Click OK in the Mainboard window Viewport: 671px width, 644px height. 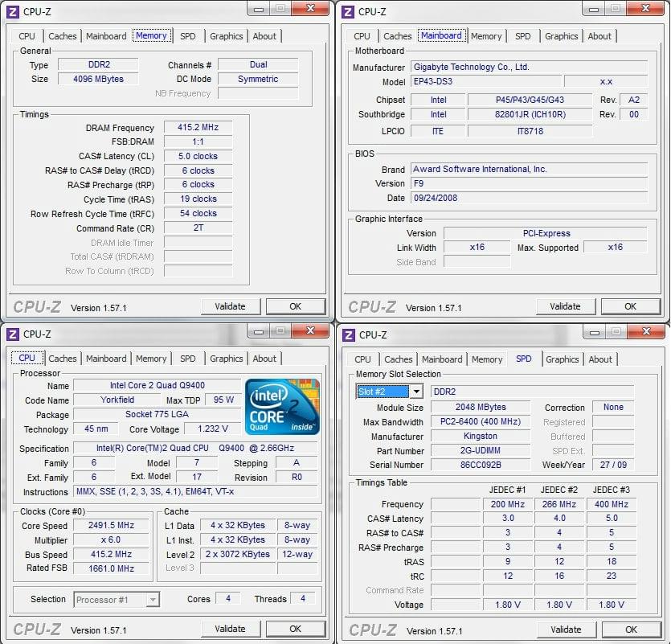tap(630, 306)
